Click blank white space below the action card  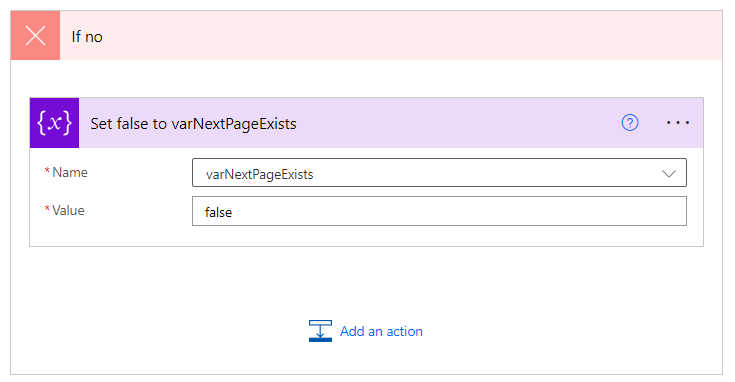[366, 281]
